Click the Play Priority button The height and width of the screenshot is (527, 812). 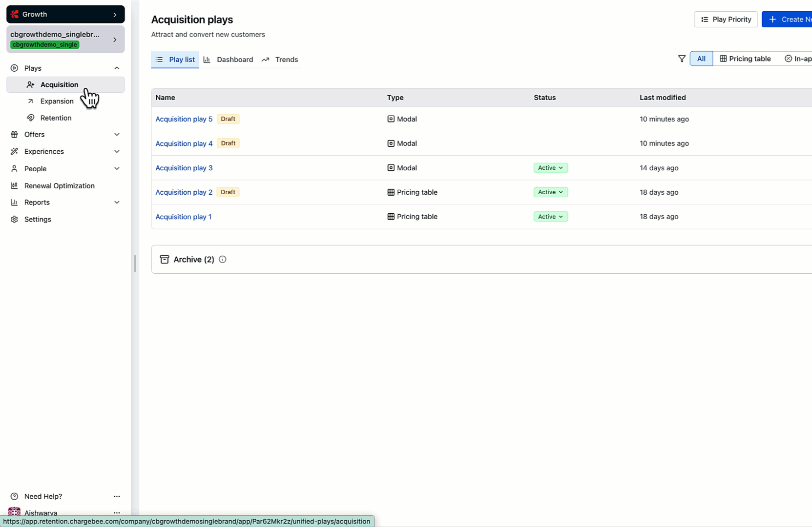click(x=726, y=20)
